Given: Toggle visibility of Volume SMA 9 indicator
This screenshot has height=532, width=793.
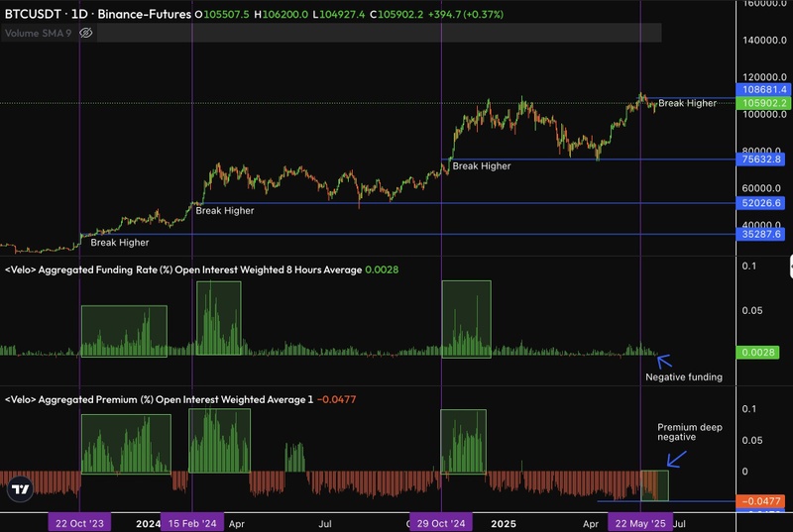Looking at the screenshot, I should pos(86,34).
